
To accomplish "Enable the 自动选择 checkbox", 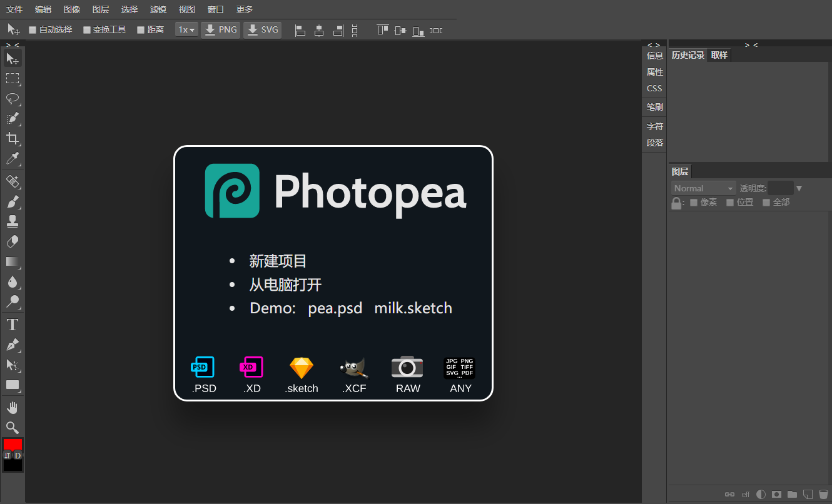I will coord(33,29).
